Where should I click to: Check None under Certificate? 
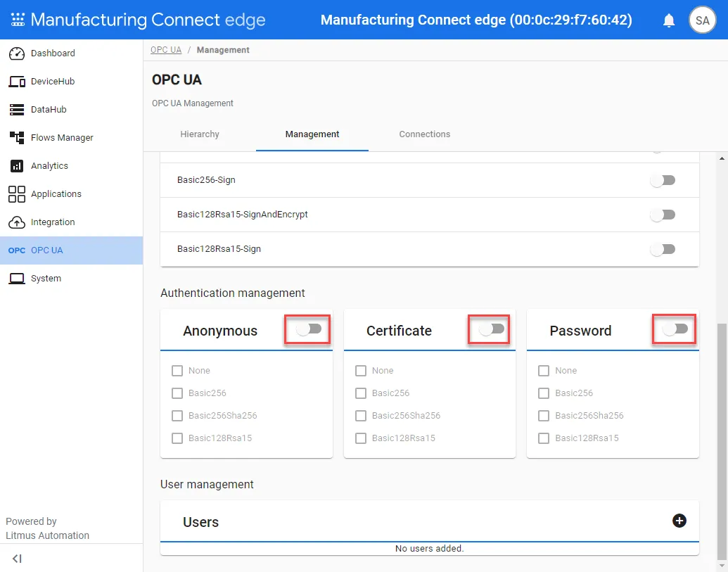point(361,371)
